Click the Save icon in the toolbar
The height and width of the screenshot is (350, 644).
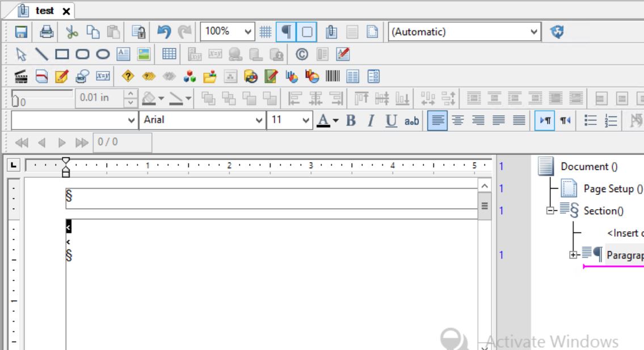pyautogui.click(x=18, y=32)
